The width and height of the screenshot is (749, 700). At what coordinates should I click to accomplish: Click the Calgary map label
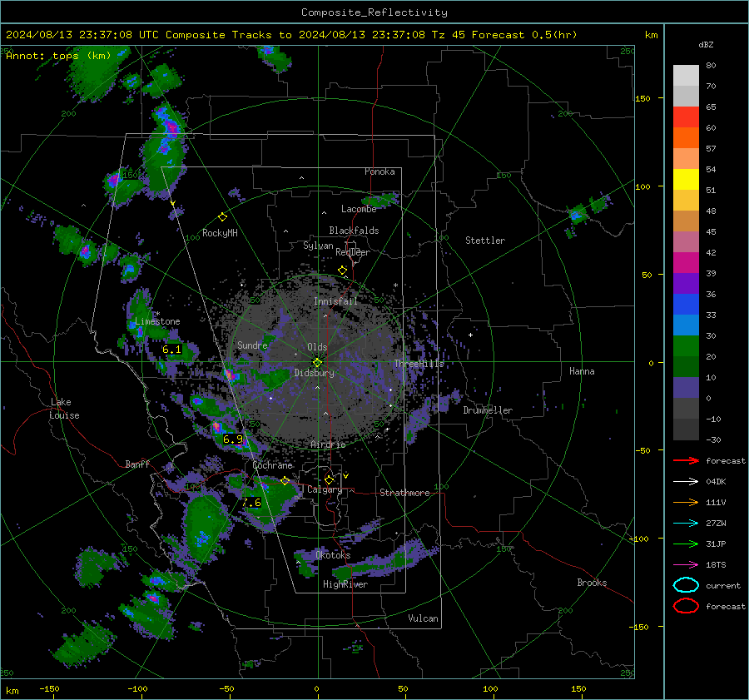coord(325,489)
